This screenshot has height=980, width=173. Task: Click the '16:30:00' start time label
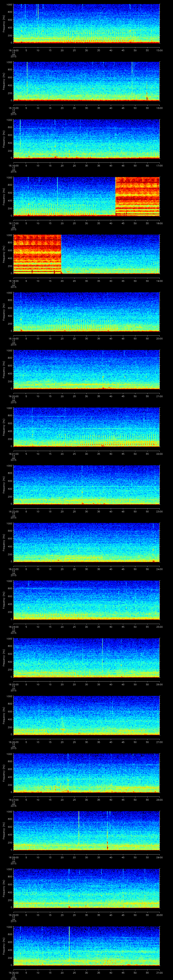tap(13, 972)
